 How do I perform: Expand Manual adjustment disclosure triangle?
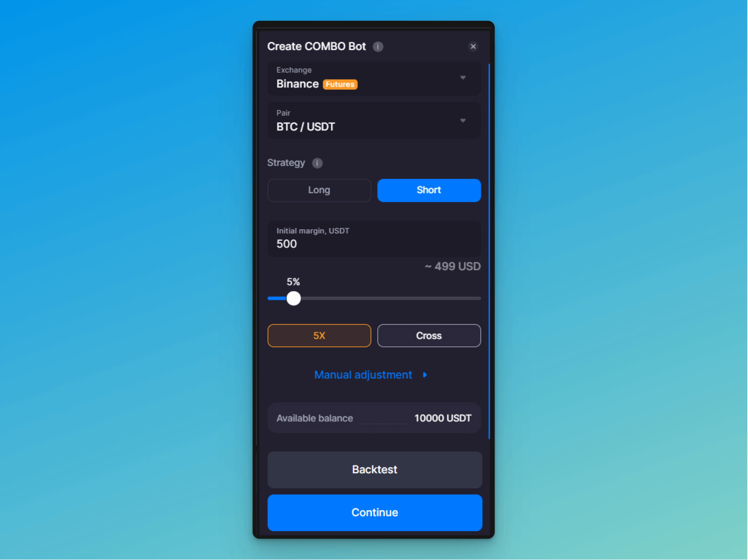pos(427,375)
